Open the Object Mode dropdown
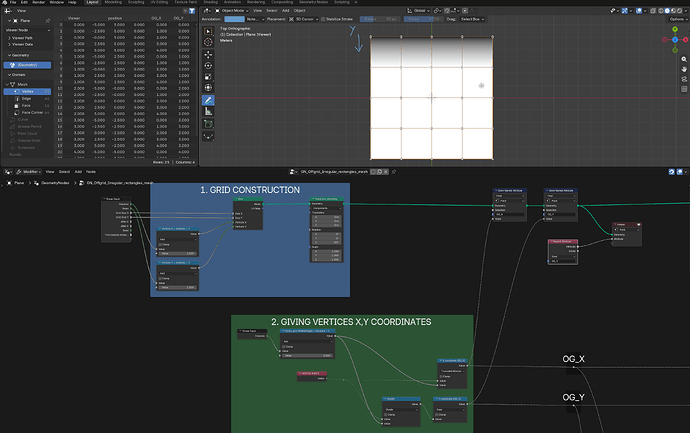Screen dimensions: 690x433 (x=232, y=11)
